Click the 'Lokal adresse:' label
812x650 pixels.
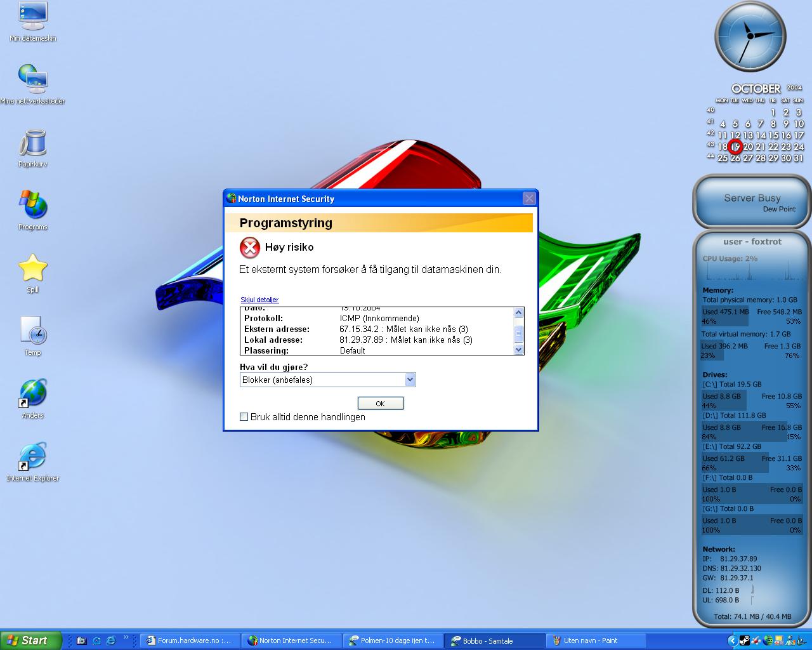click(273, 340)
